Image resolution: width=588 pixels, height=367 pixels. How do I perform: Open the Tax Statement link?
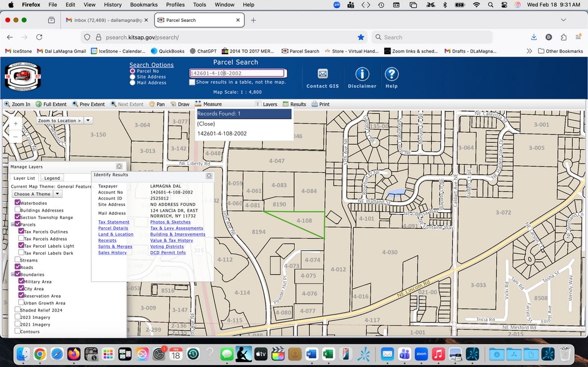coord(114,222)
